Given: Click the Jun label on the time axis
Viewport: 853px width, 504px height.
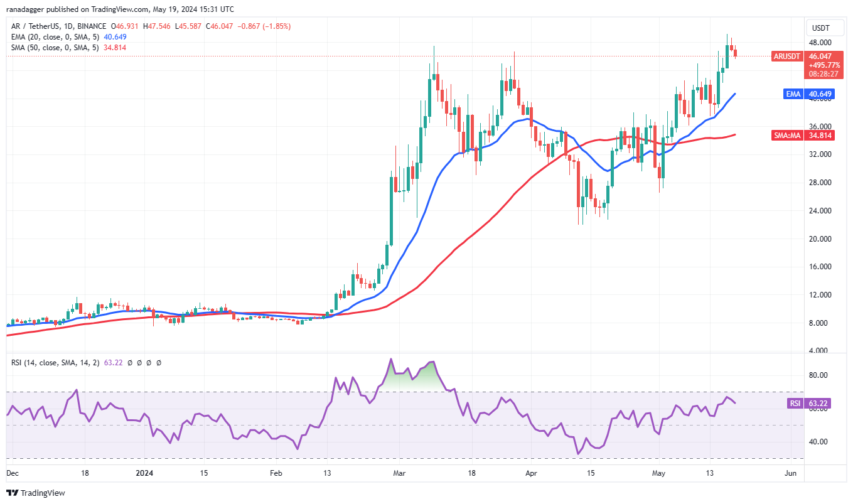Looking at the screenshot, I should [x=791, y=473].
